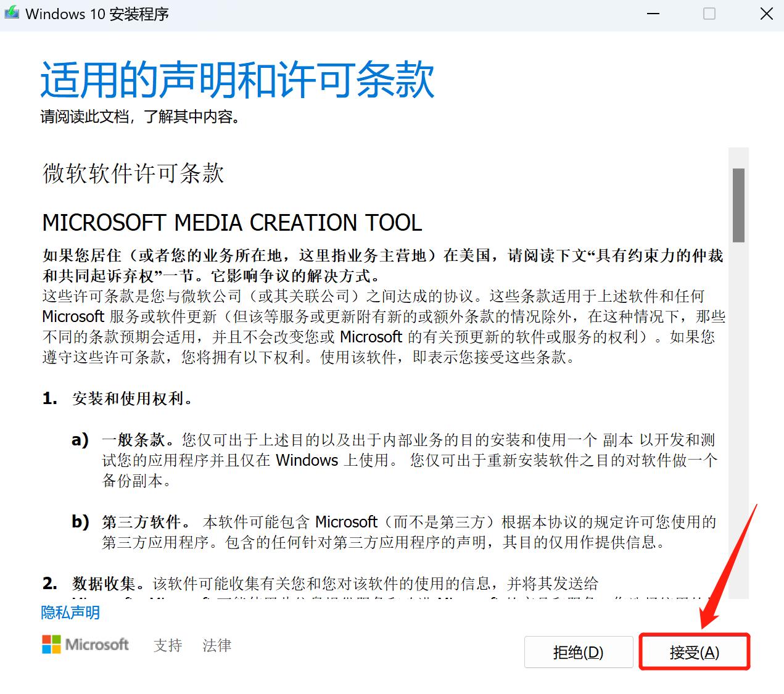Click the 安装和使用权利 section heading

(x=131, y=398)
